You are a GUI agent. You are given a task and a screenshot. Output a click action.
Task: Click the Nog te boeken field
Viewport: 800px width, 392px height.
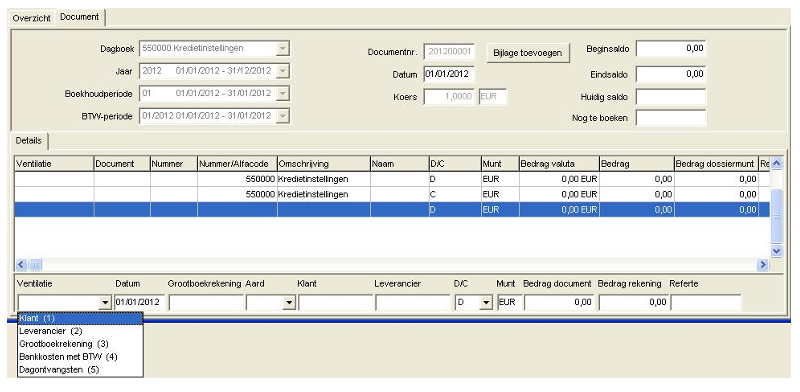(671, 118)
